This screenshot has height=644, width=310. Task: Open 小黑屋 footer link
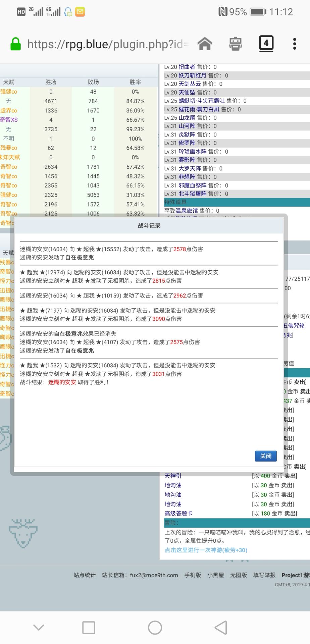[215, 575]
